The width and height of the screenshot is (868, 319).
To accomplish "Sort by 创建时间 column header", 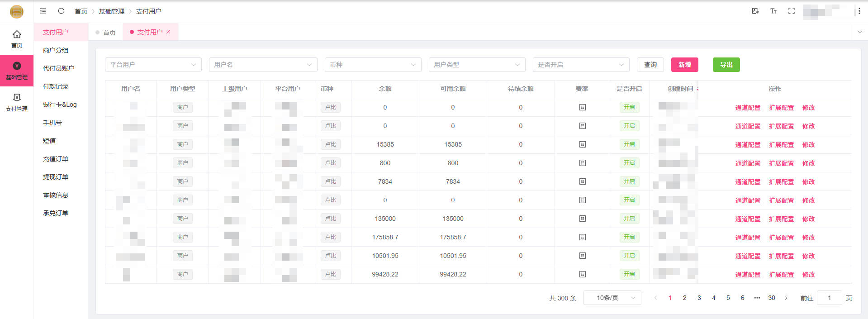I will pos(681,89).
